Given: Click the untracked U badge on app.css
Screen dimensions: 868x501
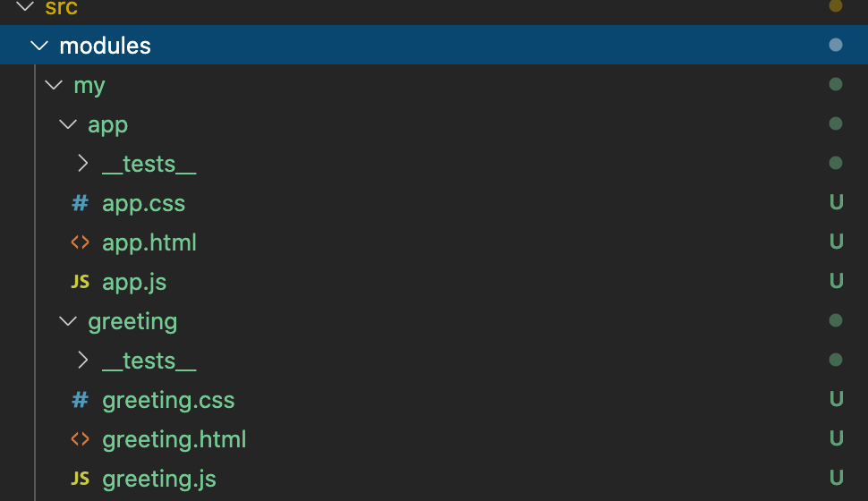Looking at the screenshot, I should [x=836, y=203].
